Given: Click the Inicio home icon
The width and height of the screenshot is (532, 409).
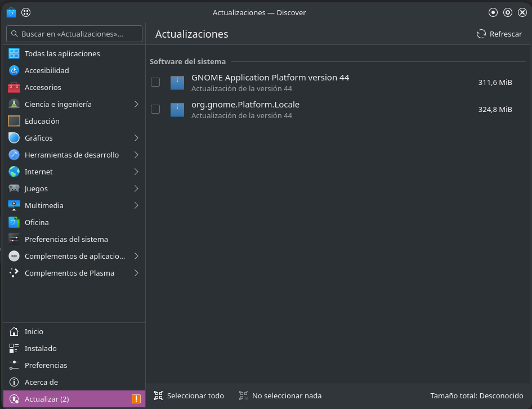Looking at the screenshot, I should click(14, 332).
